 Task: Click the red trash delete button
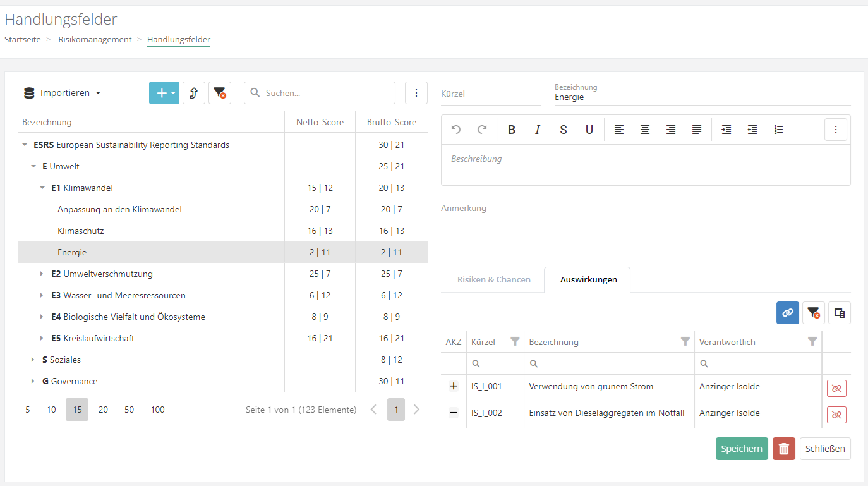[783, 449]
